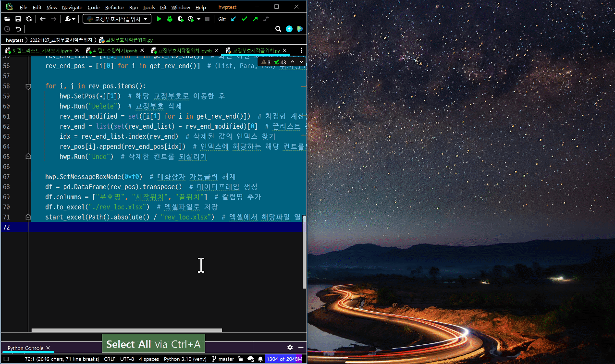Click the Reload from disk icon
615x364 pixels.
click(29, 19)
